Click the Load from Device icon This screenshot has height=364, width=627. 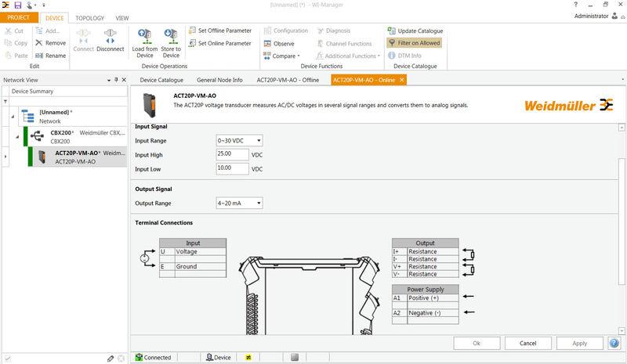pyautogui.click(x=143, y=37)
